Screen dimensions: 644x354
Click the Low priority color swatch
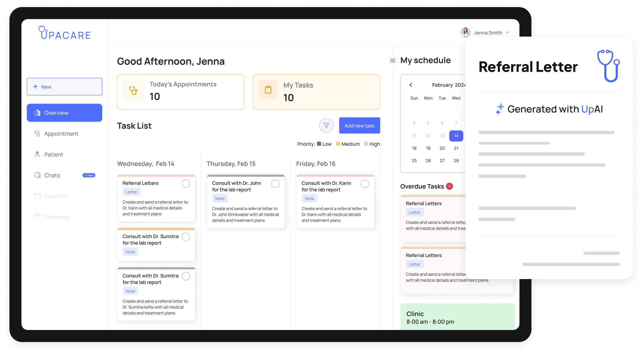coord(319,144)
